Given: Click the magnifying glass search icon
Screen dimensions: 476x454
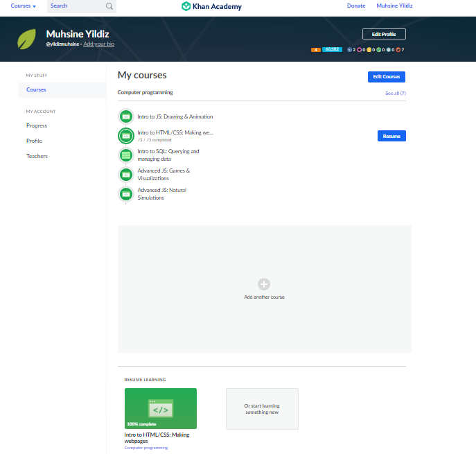Looking at the screenshot, I should pyautogui.click(x=109, y=6).
